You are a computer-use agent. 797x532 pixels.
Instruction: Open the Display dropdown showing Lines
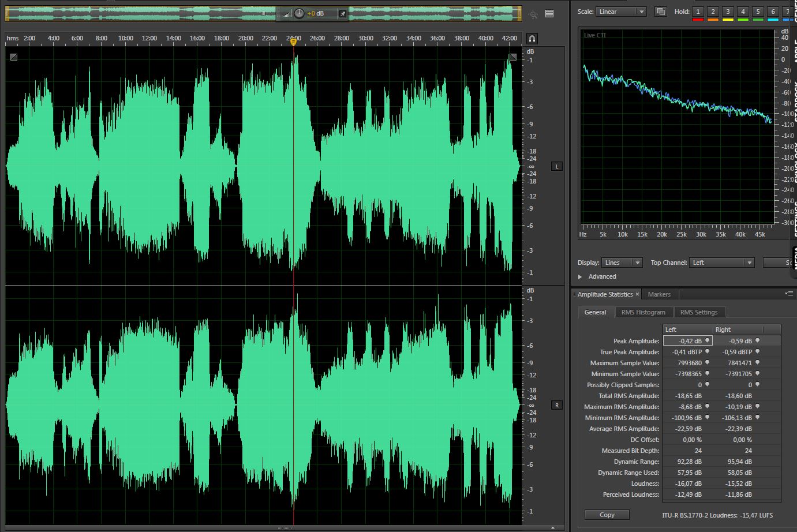click(622, 263)
